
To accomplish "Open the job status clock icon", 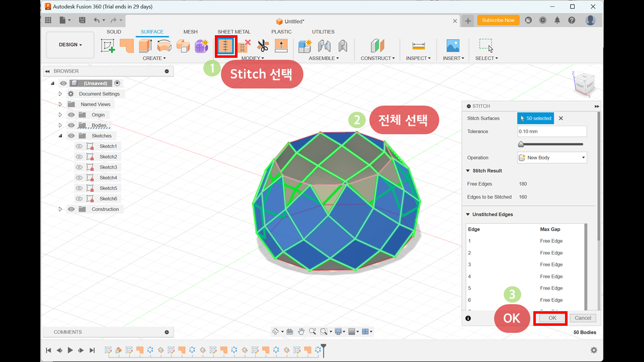I will point(543,20).
